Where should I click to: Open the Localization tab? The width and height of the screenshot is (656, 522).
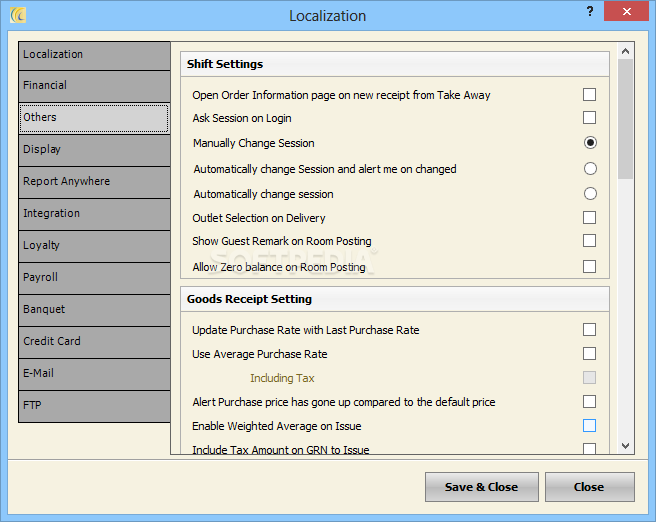click(x=95, y=56)
